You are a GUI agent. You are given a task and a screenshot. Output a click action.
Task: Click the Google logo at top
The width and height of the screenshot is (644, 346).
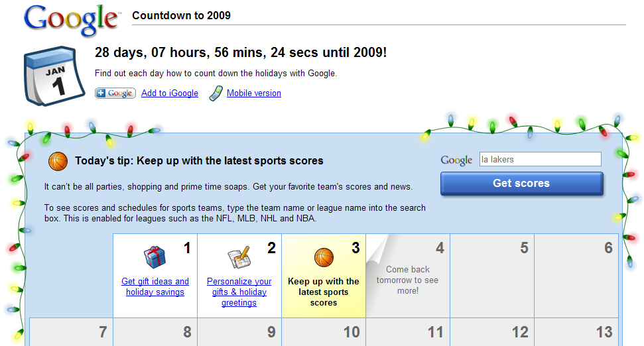pos(72,21)
